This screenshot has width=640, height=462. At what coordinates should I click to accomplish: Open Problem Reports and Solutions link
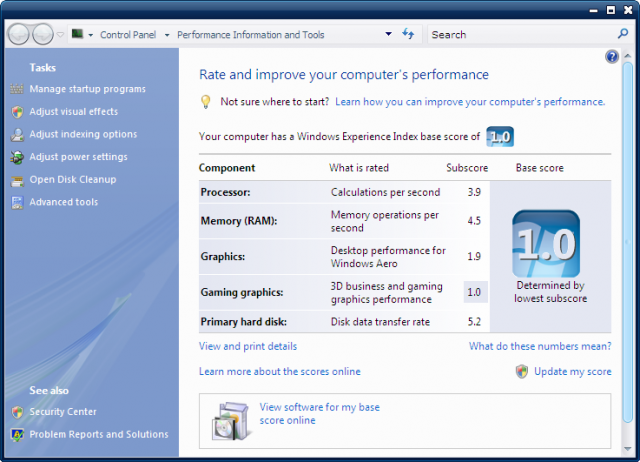pos(99,434)
